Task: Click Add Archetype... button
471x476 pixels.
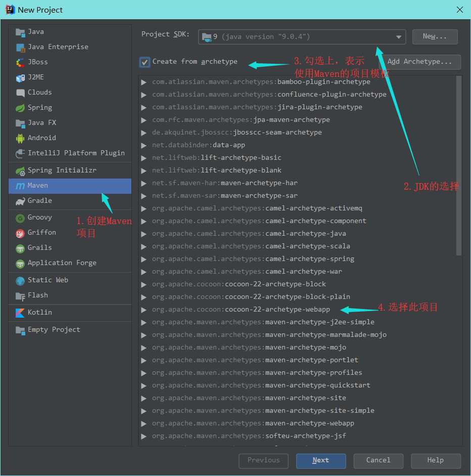Action: pyautogui.click(x=420, y=62)
